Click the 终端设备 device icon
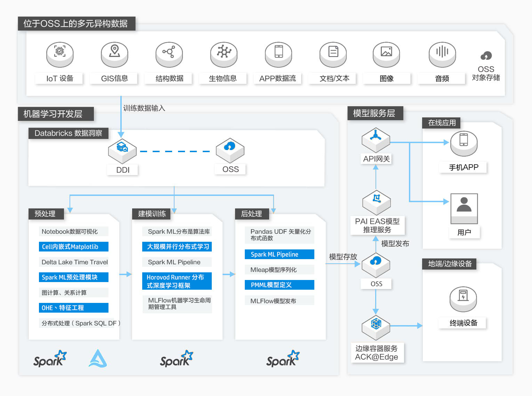Viewport: 532px width, 396px height. [463, 299]
